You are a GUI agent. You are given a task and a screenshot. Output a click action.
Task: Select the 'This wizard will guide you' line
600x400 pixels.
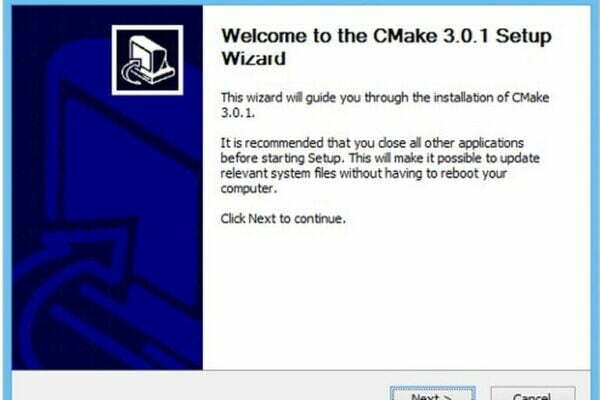[385, 98]
